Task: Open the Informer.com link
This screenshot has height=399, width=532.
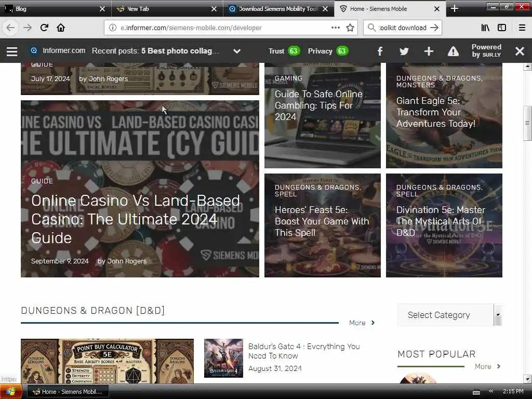Action: point(64,50)
